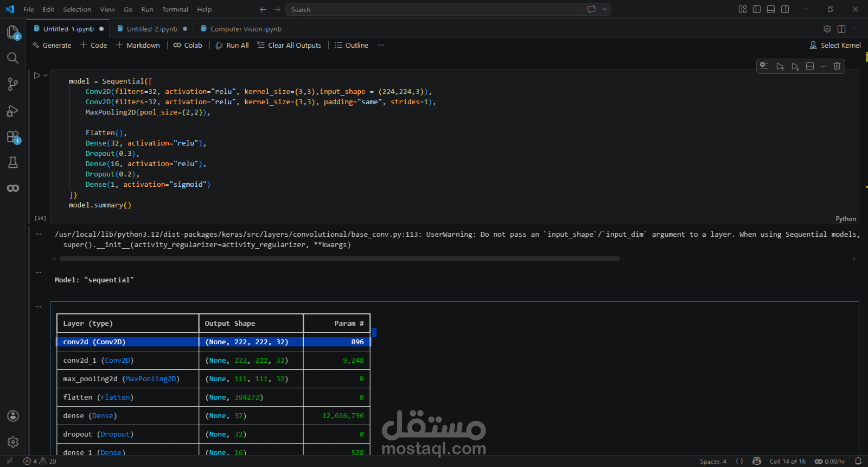Click the Generate button

(52, 45)
